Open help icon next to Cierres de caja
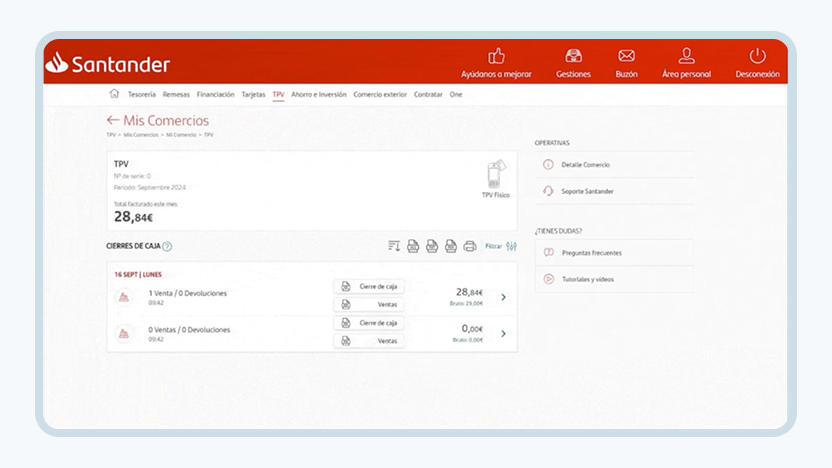Image resolution: width=832 pixels, height=468 pixels. point(167,246)
